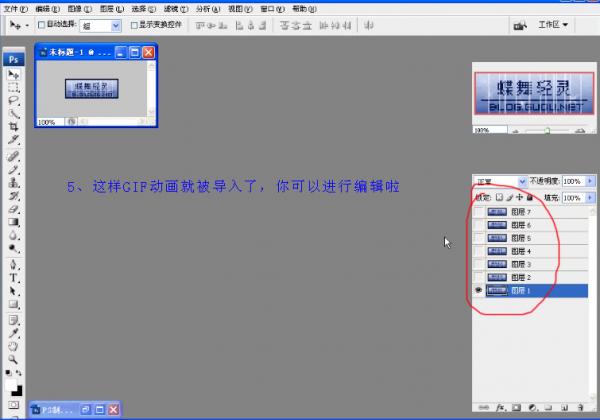Select the Notes tool

(13, 320)
